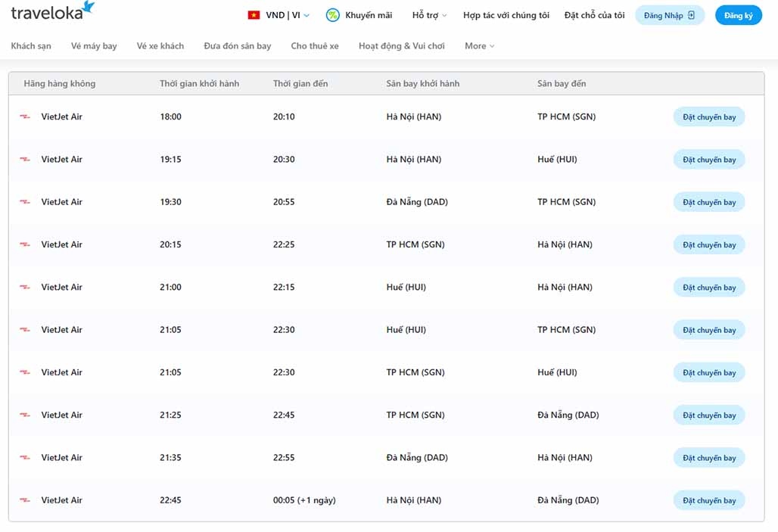Select the Khách sạn tab

pos(31,45)
